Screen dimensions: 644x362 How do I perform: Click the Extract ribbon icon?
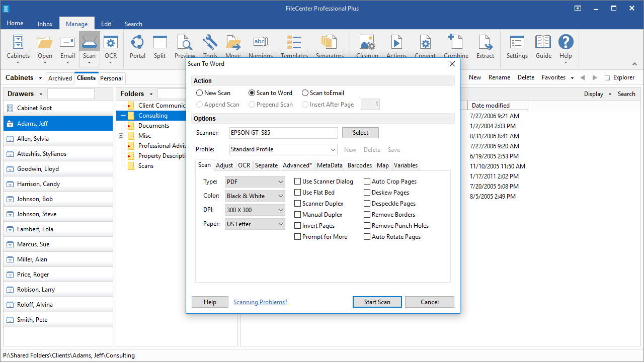485,47
